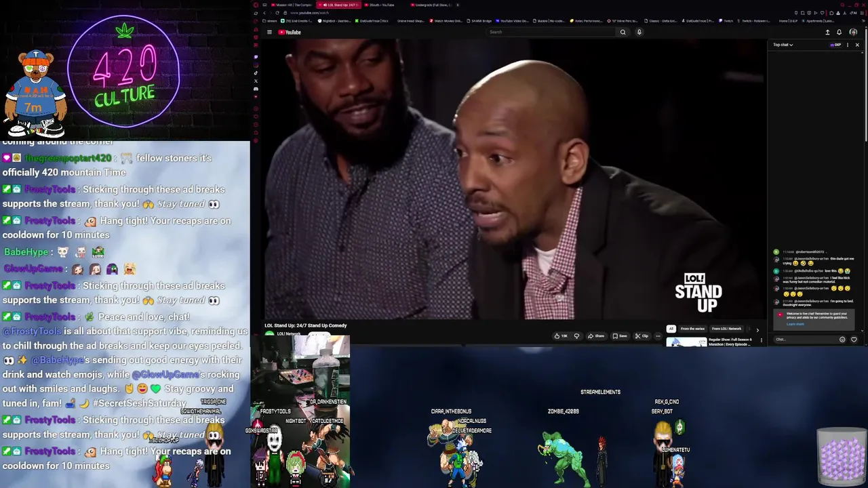The image size is (868, 488).
Task: Switch to the Undergrads (Full Show) tab
Action: tap(433, 5)
